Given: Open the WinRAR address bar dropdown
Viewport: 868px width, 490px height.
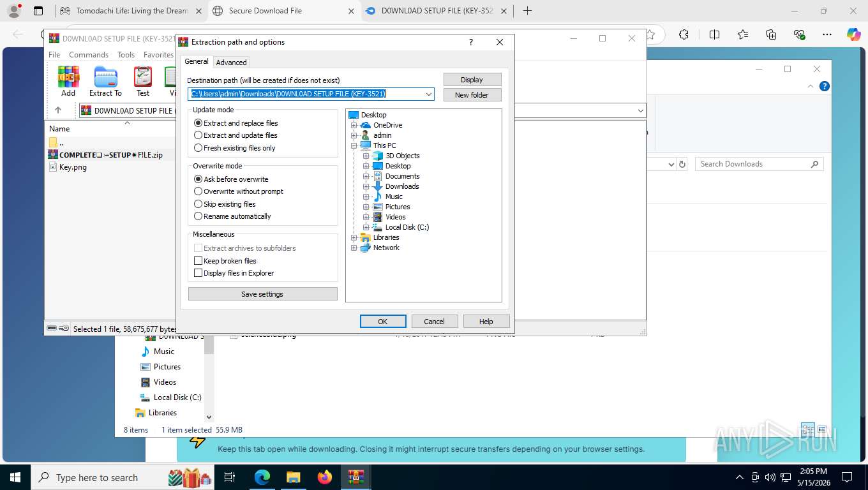Looking at the screenshot, I should pos(640,110).
